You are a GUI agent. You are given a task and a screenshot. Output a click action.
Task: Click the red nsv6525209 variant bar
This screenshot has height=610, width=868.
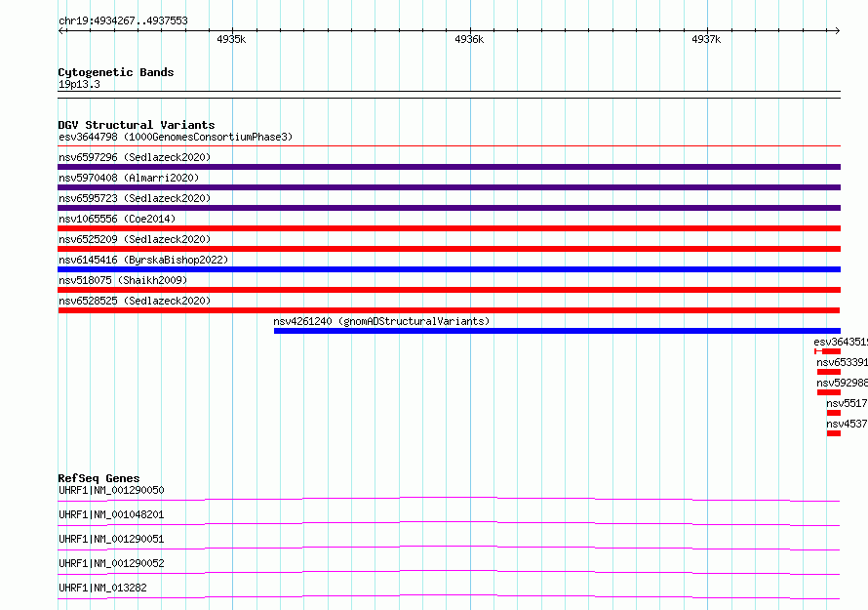449,249
